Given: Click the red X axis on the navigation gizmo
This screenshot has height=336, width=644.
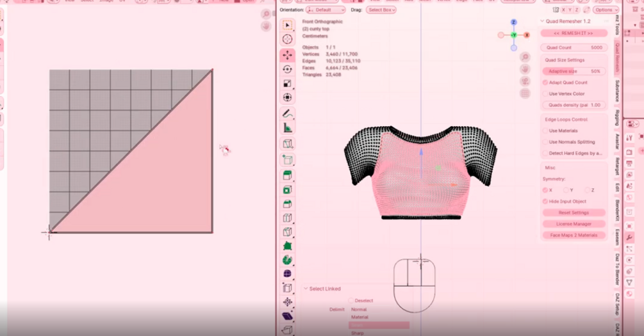Looking at the screenshot, I should click(x=527, y=35).
